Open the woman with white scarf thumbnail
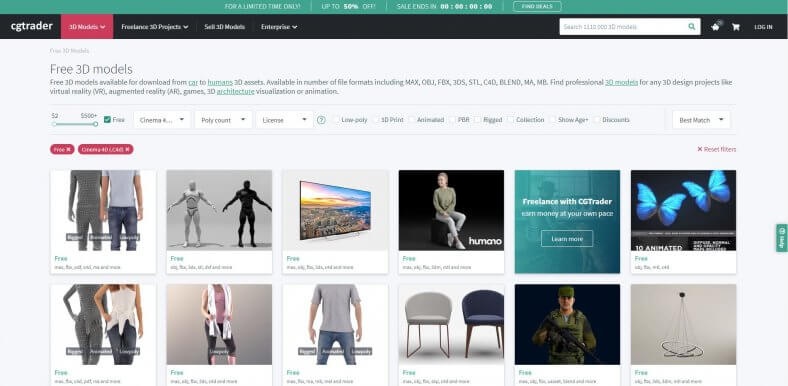 coord(219,324)
